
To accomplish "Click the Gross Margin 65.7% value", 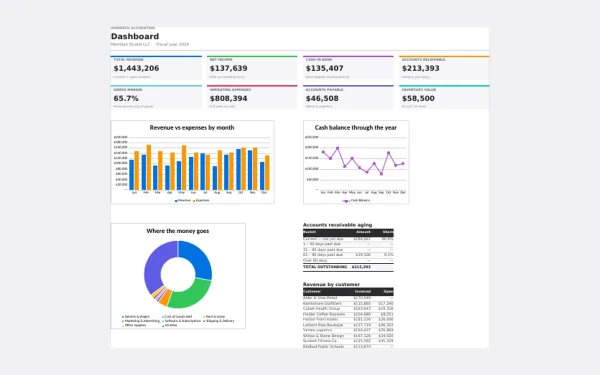I will (x=126, y=98).
